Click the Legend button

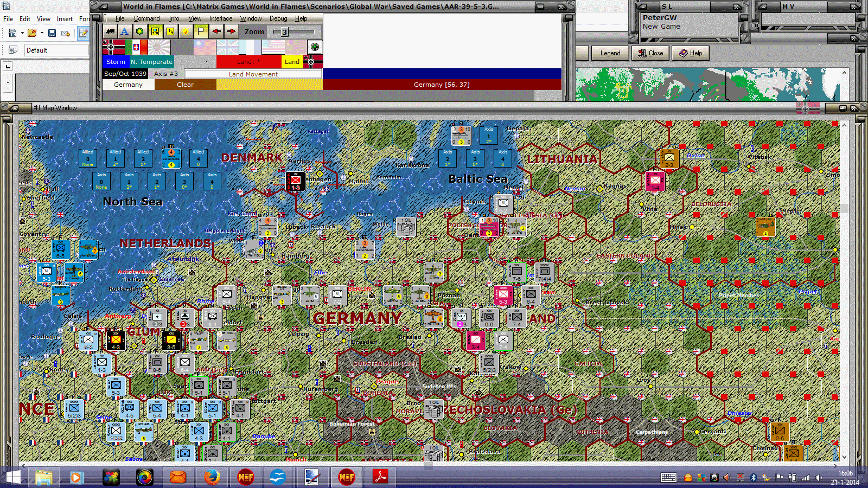[610, 53]
